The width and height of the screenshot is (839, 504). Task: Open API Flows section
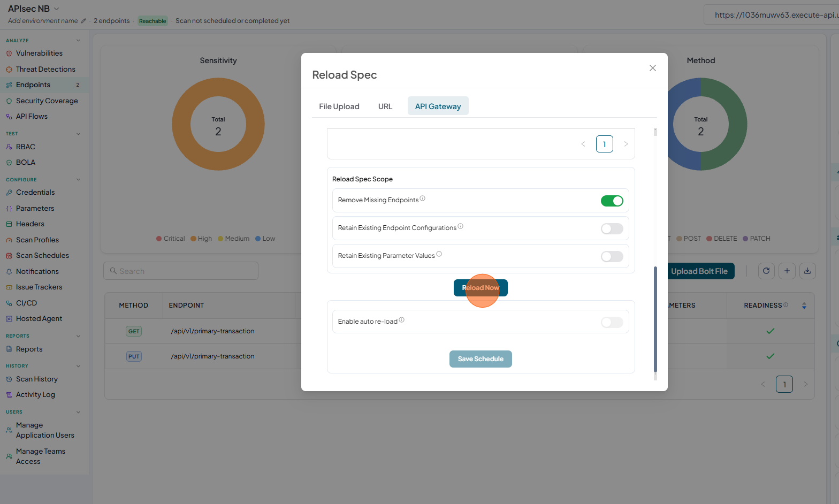[x=32, y=117]
